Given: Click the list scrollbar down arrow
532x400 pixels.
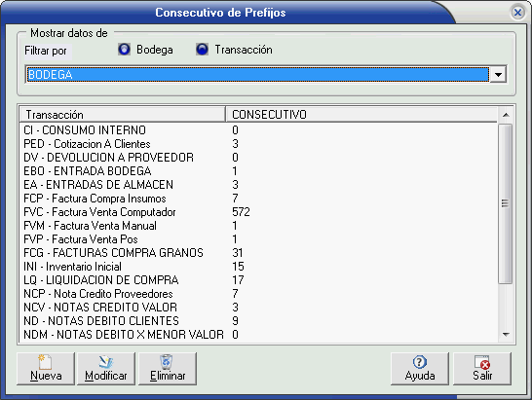Looking at the screenshot, I should click(x=506, y=335).
